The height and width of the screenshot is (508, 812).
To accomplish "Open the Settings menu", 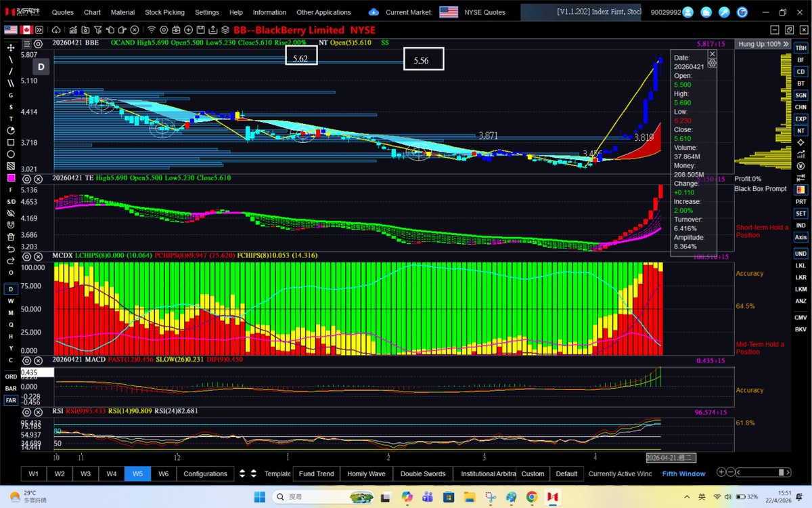I will (207, 12).
